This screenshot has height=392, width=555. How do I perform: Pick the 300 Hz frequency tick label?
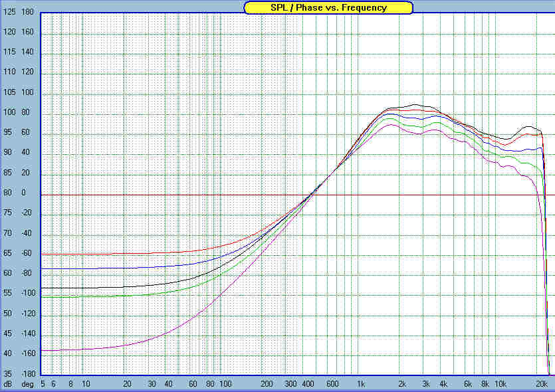(x=291, y=384)
